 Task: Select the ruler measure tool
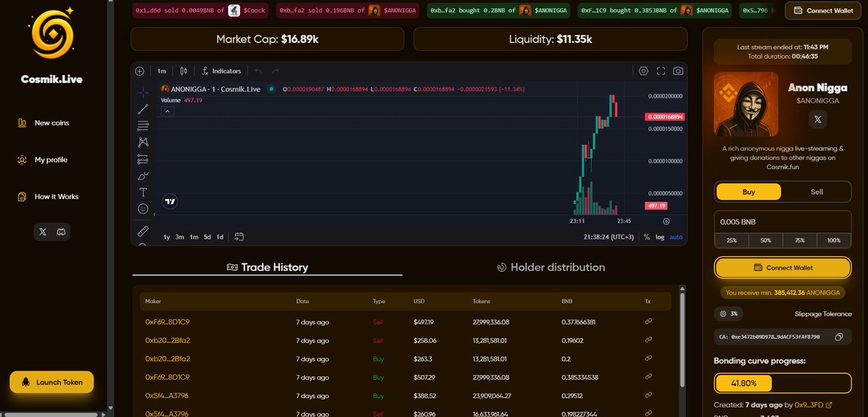tap(143, 231)
